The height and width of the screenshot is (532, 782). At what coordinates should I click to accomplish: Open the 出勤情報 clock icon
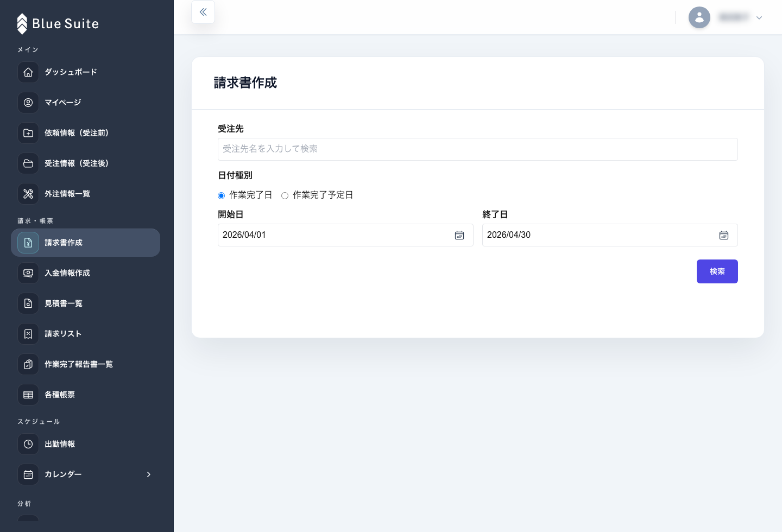[28, 444]
